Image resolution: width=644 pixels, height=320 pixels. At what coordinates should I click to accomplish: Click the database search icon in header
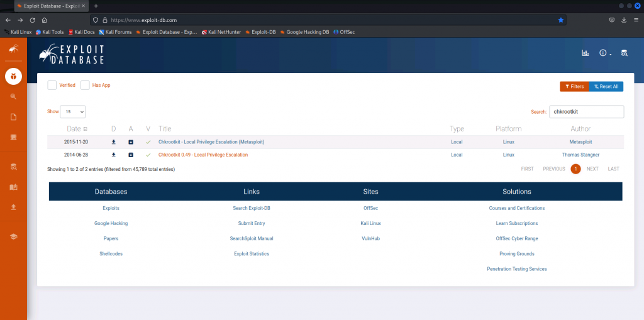click(625, 53)
